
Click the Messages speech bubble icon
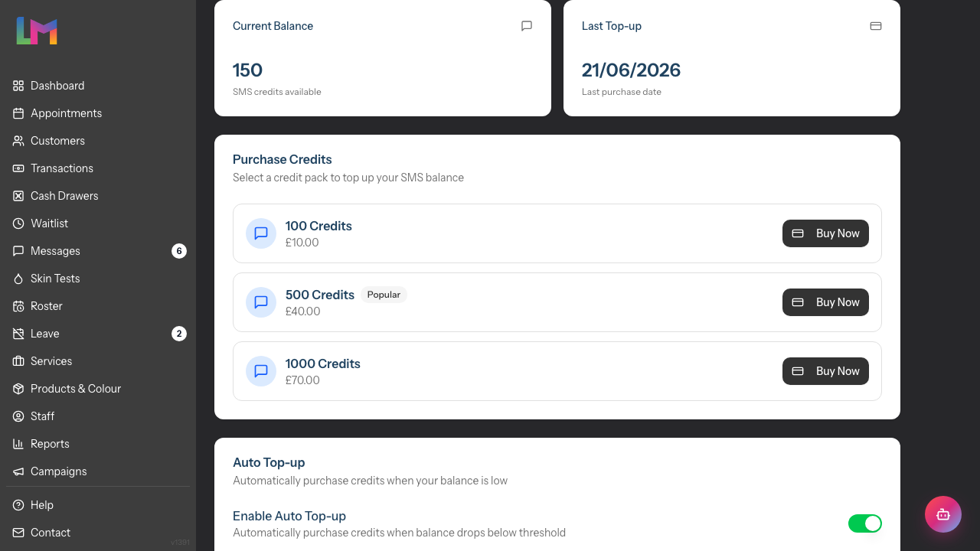tap(18, 251)
